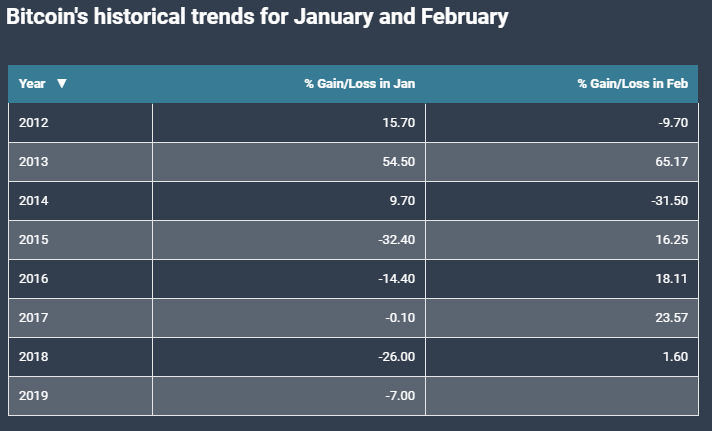712x431 pixels.
Task: Select the -26.00 January cell
Action: point(396,357)
